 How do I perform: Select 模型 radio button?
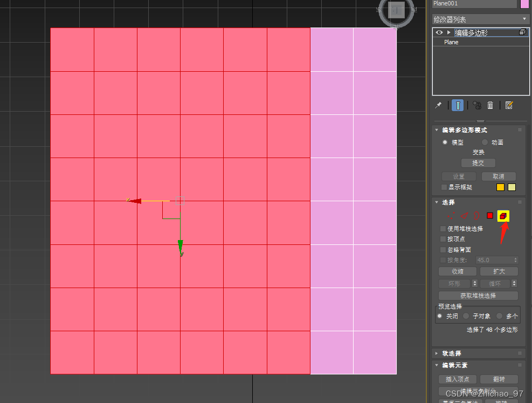tap(445, 142)
